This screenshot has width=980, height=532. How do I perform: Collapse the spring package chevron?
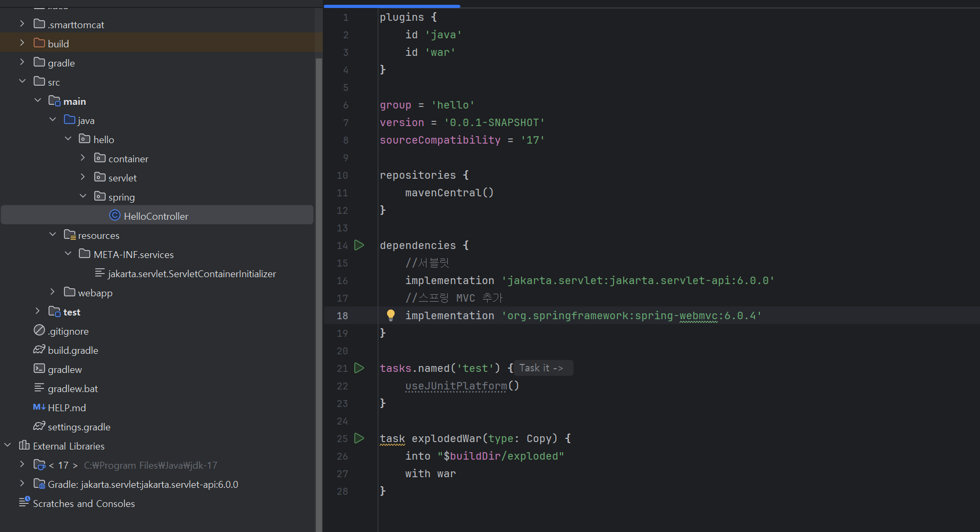(x=83, y=196)
